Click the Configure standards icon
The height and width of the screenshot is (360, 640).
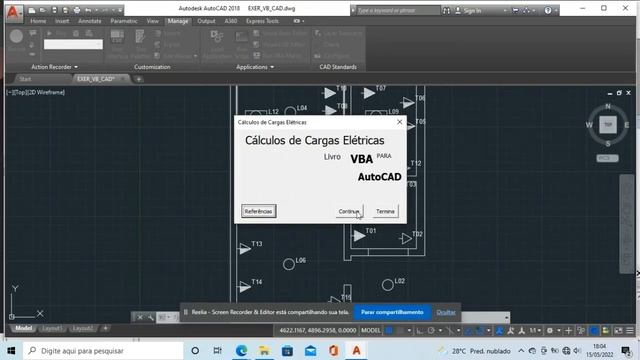[318, 56]
